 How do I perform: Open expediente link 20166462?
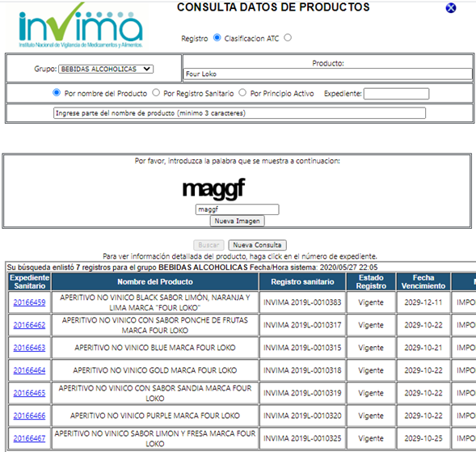click(x=29, y=325)
